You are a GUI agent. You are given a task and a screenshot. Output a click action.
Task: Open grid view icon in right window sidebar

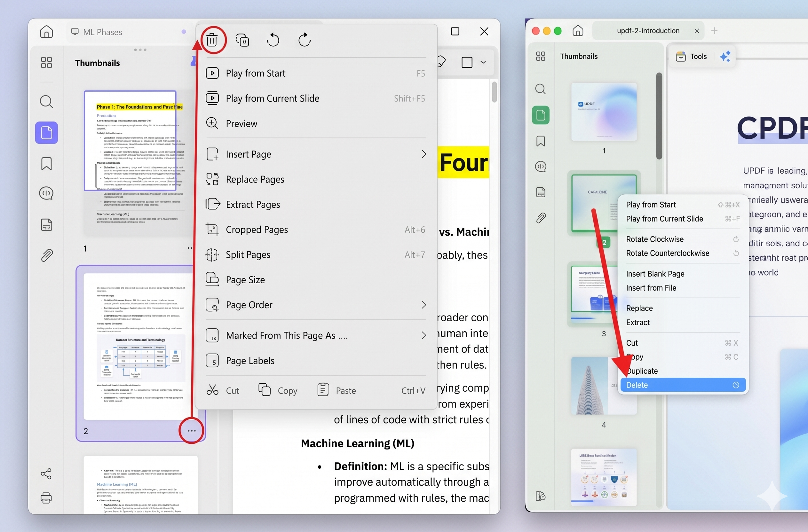(541, 56)
